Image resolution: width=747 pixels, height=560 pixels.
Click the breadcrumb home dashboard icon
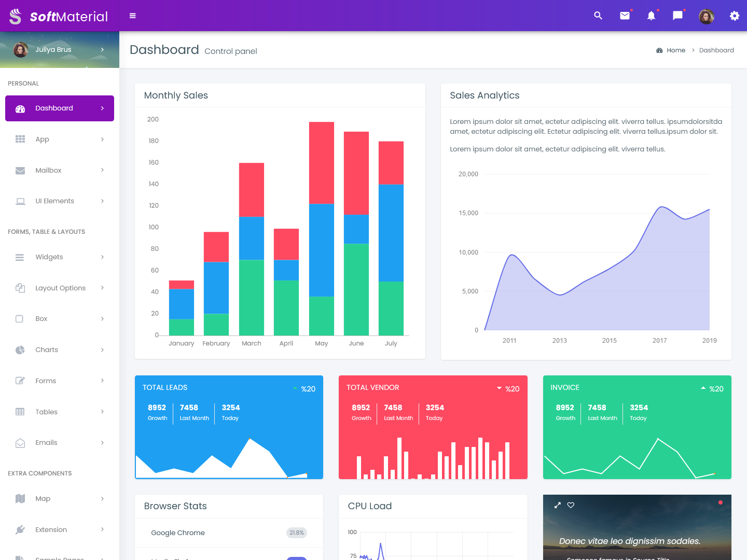point(659,50)
